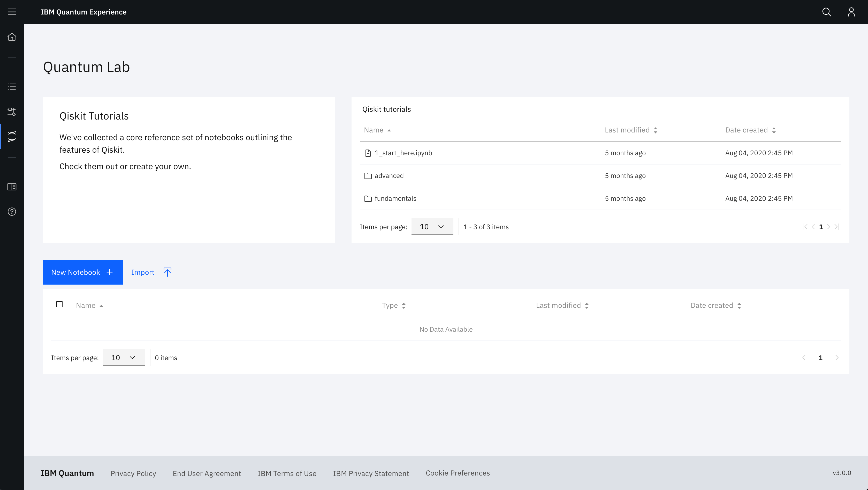Open the advanced tutorials folder
The image size is (868, 490).
point(389,176)
